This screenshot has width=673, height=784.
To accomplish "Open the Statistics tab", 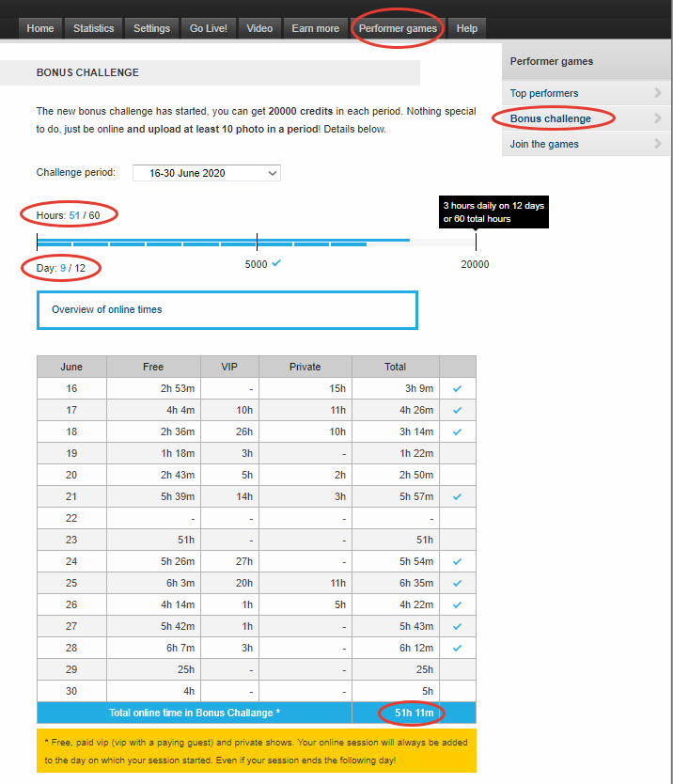I will tap(93, 28).
